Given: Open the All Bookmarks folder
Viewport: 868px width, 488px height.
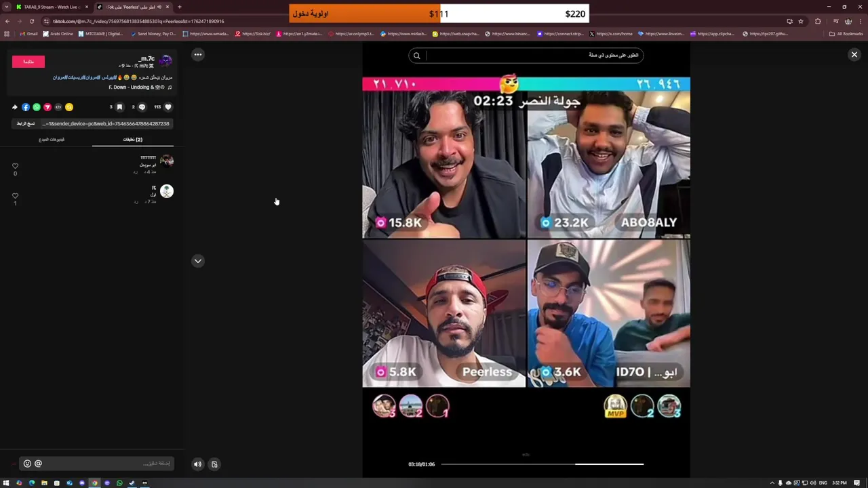Looking at the screenshot, I should pyautogui.click(x=846, y=33).
